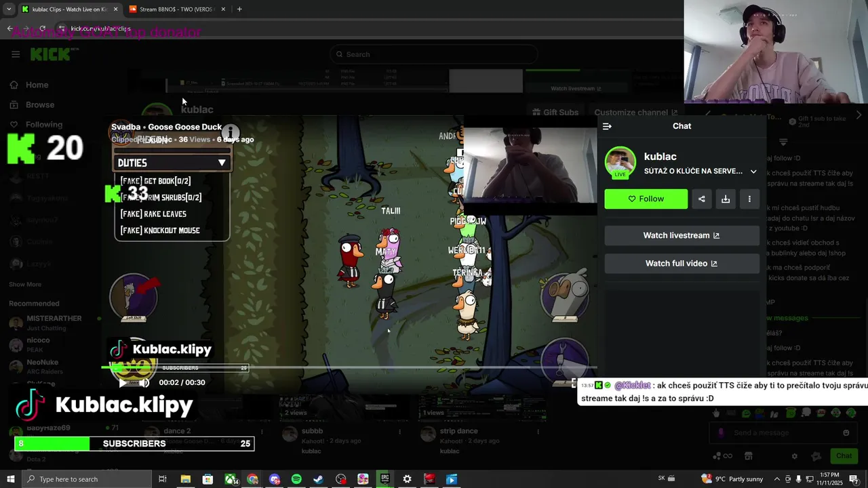
Task: Focus the Kick search field
Action: click(434, 54)
